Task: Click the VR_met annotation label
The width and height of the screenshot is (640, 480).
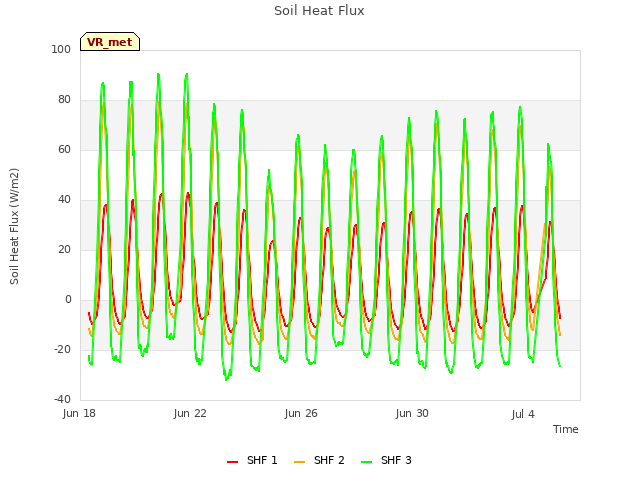Action: click(110, 42)
